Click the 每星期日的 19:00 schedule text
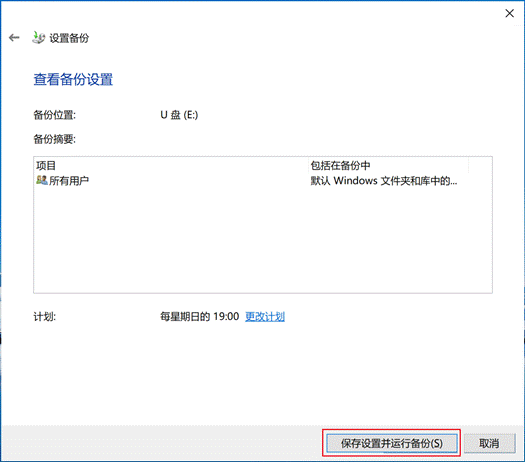525x462 pixels. point(200,316)
